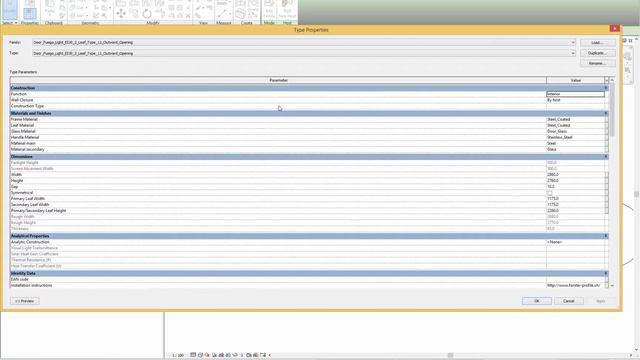The width and height of the screenshot is (640, 360).
Task: Click the Modify select arrow tool
Action: pyautogui.click(x=10, y=10)
